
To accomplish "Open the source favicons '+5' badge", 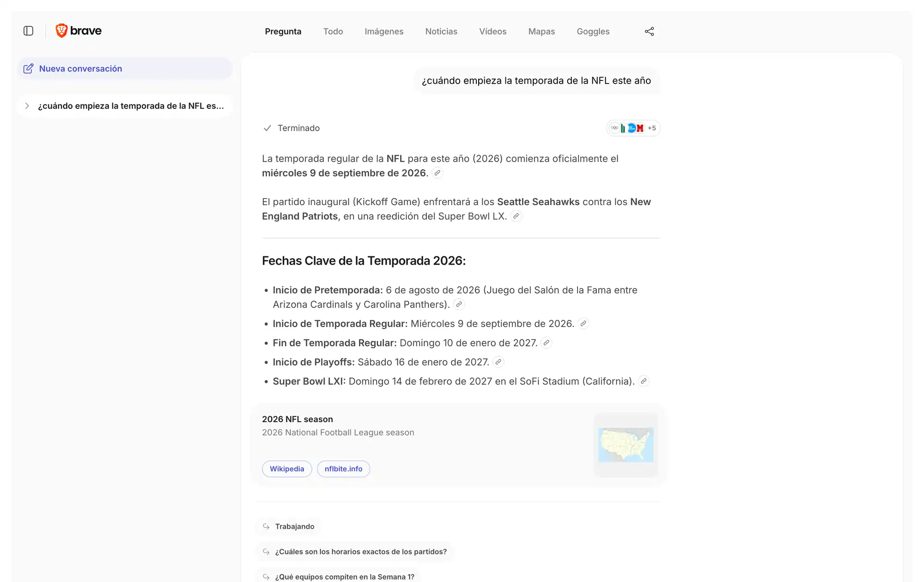I will point(633,128).
